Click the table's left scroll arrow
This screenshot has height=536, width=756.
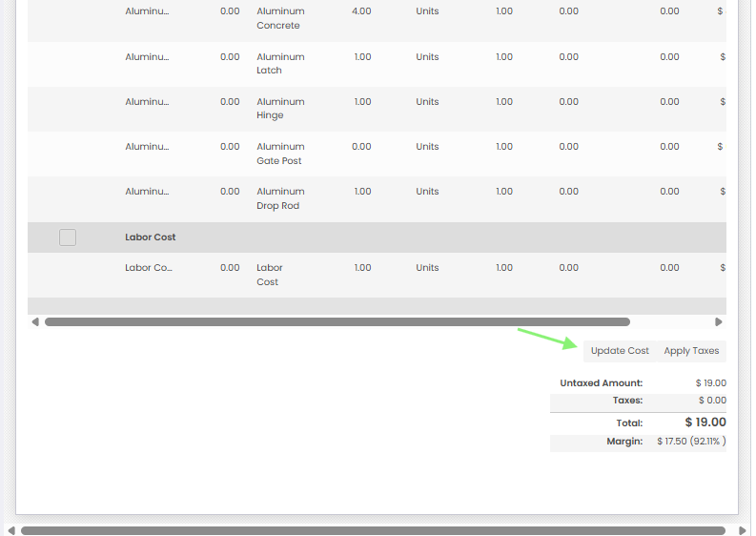(34, 321)
